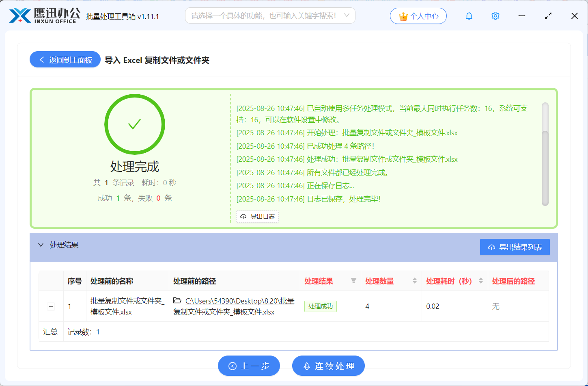Click file name 批量复制文件或文件夹_模板文件.xlsx cell

tap(127, 306)
